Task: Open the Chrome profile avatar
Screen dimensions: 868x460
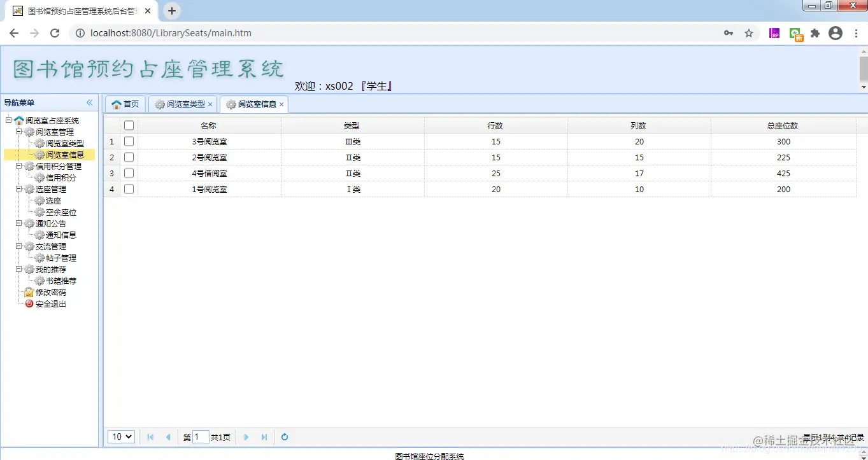Action: tap(836, 33)
